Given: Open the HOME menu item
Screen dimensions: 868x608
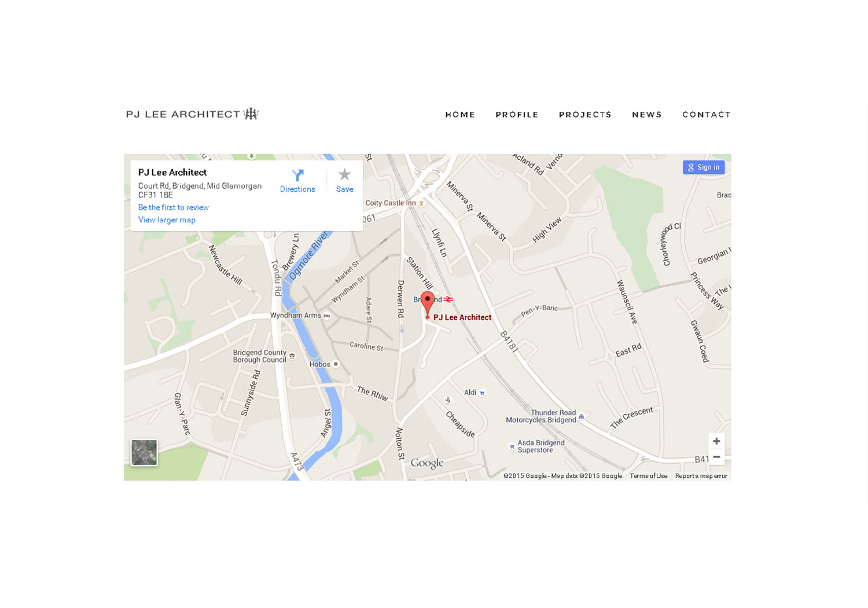Looking at the screenshot, I should (x=460, y=115).
